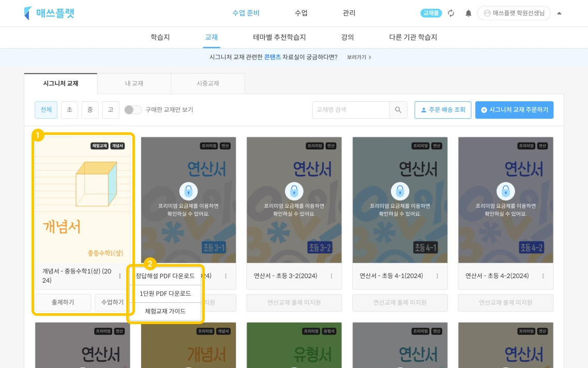The image size is (588, 368).
Task: Click the 콘텐츠 highlighted link text
Action: (272, 57)
